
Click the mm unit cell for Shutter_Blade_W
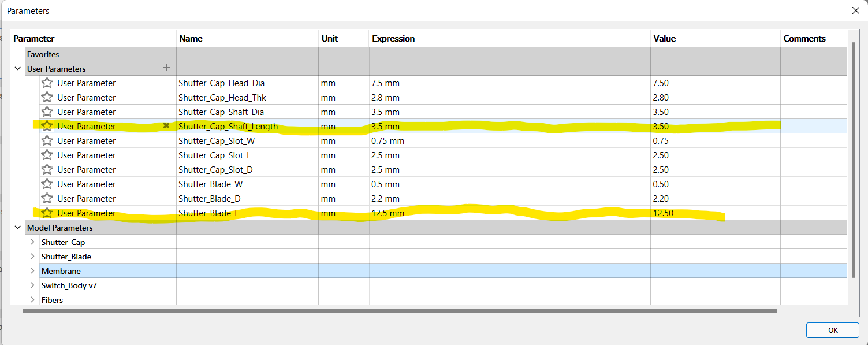click(344, 184)
